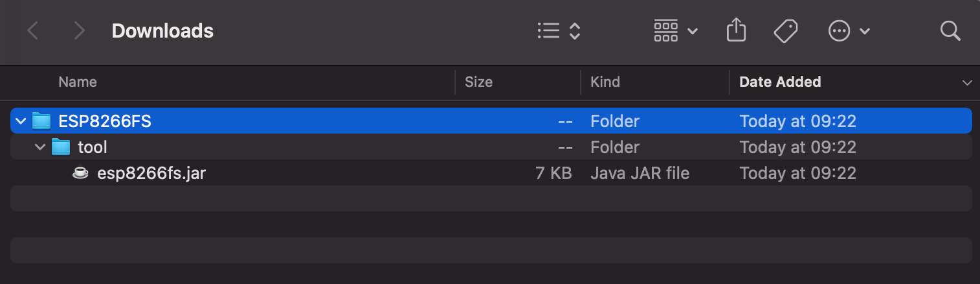Collapse the tool folder disclosure arrow
Screen dimensions: 980x284
40,147
